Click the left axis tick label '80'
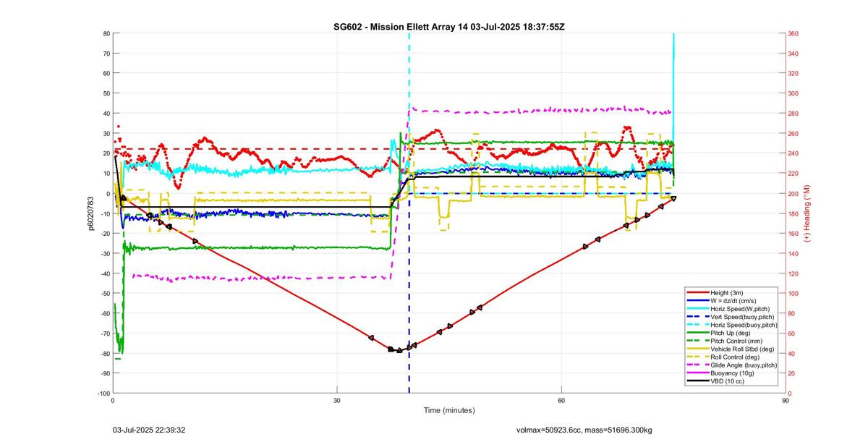 (x=106, y=33)
